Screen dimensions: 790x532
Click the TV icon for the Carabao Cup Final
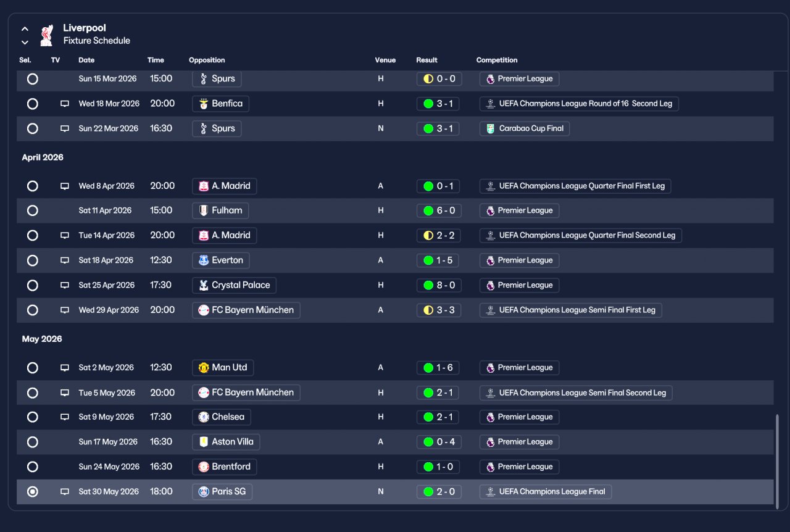coord(65,128)
